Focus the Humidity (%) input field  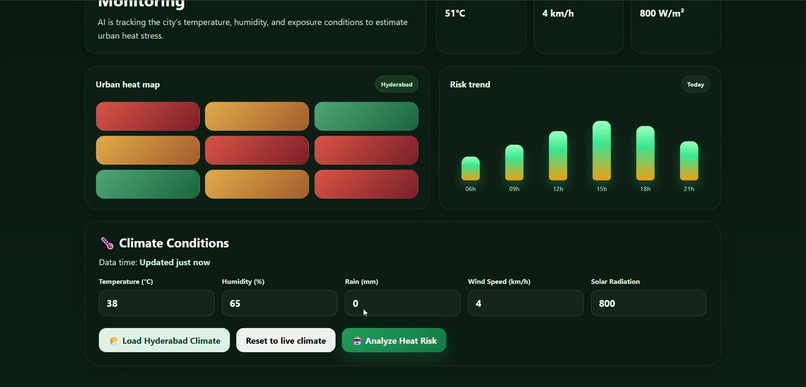[280, 303]
